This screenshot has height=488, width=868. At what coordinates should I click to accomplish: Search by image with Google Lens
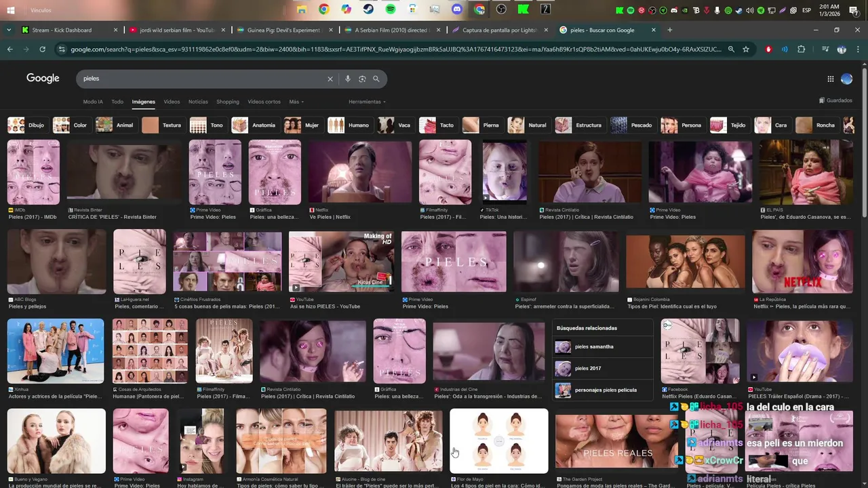point(362,79)
